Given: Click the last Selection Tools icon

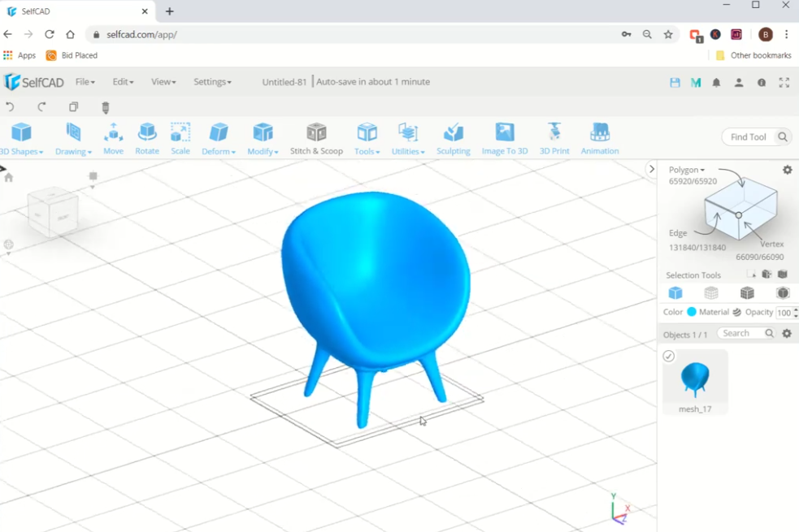Looking at the screenshot, I should (783, 275).
